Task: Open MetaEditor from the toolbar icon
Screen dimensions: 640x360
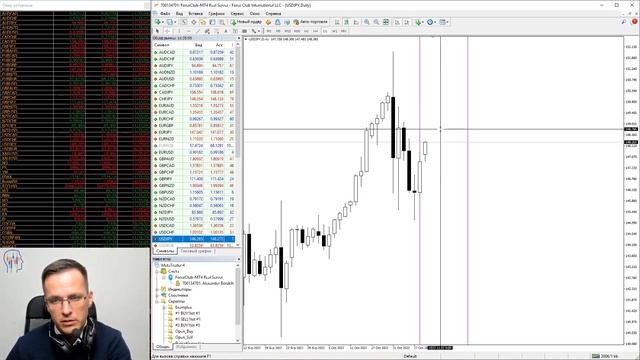Action: (x=268, y=22)
